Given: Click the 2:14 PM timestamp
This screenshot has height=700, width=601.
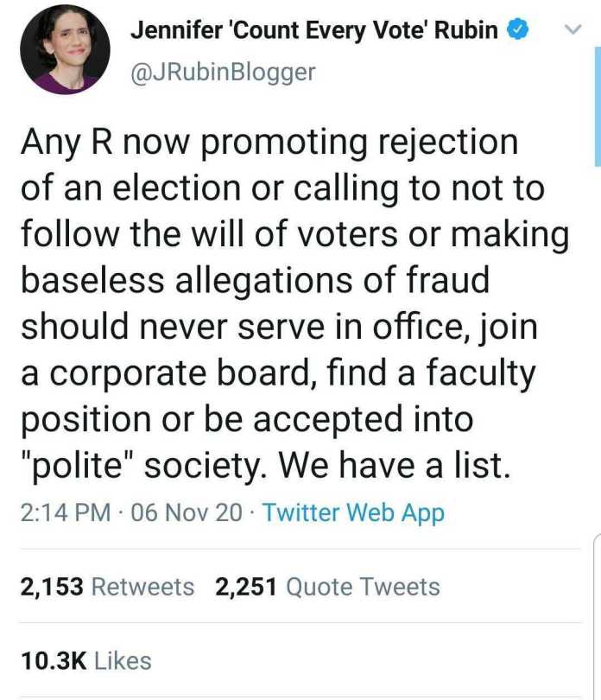Looking at the screenshot, I should (64, 512).
